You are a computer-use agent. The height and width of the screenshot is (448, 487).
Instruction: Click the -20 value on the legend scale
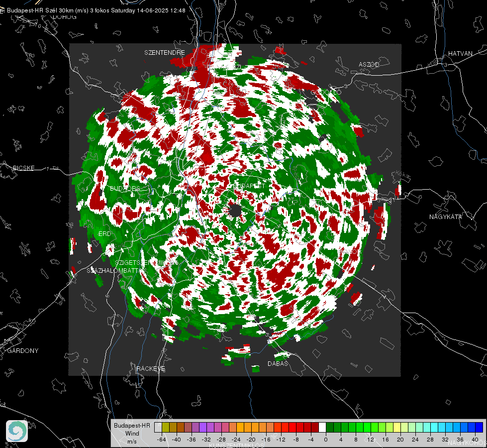coord(251,440)
